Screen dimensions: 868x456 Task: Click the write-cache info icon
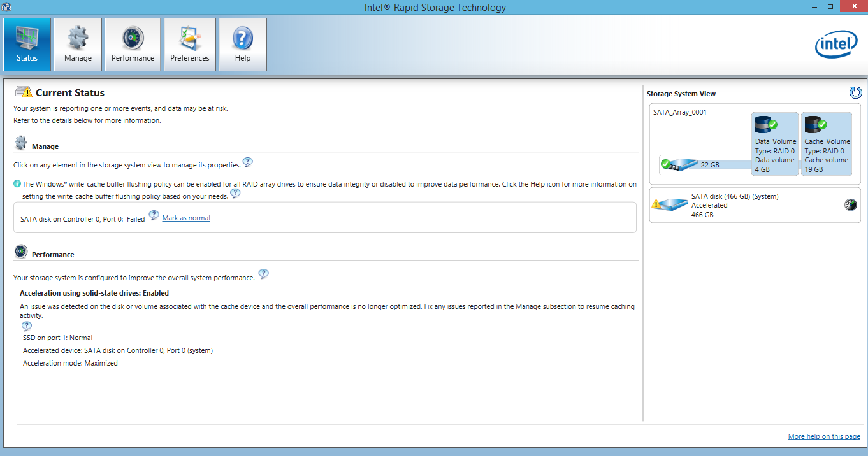tap(17, 184)
